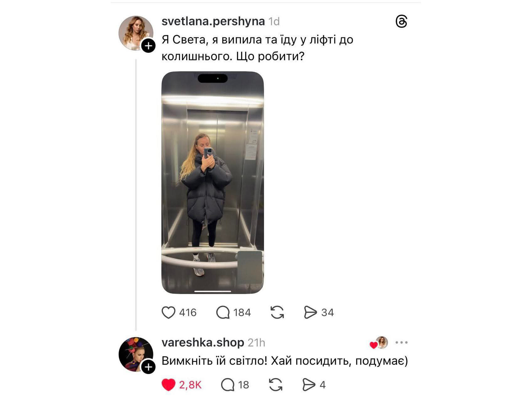The image size is (532, 400).
Task: Repost svetlana.pershyna's post
Action: point(277,312)
